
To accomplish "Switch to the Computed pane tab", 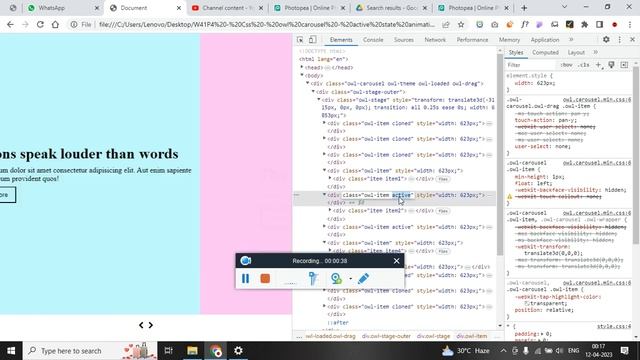I will coord(545,52).
